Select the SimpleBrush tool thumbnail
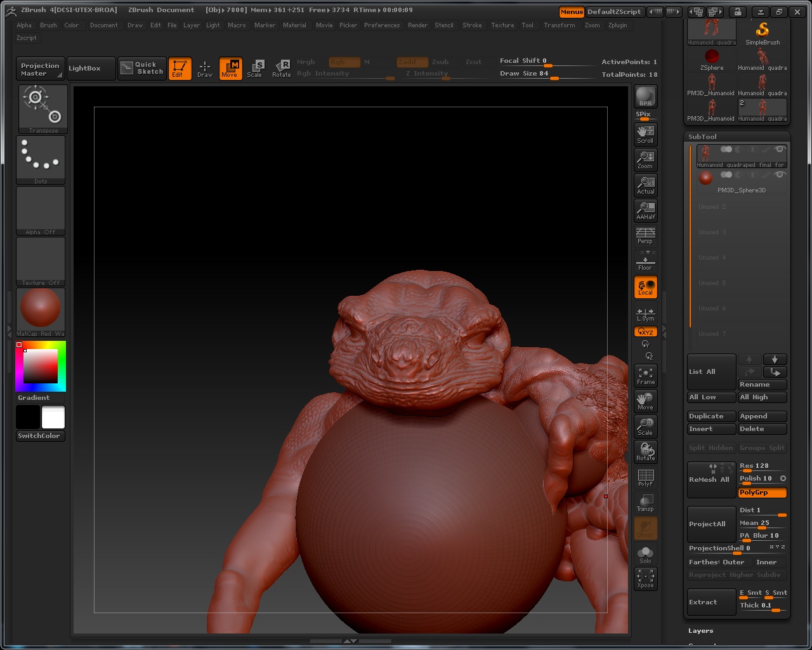 tap(763, 33)
